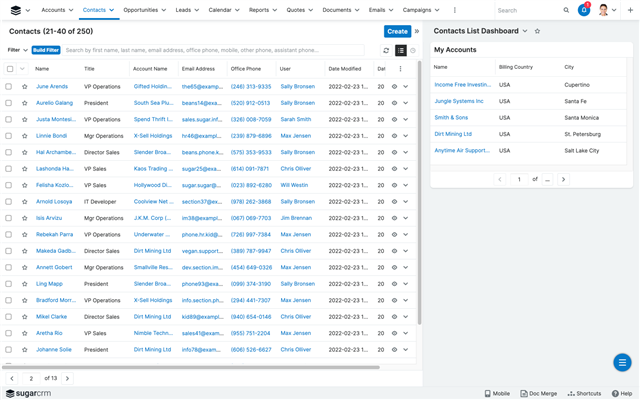The image size is (640, 400).
Task: Click the contacts search input field
Action: point(214,50)
